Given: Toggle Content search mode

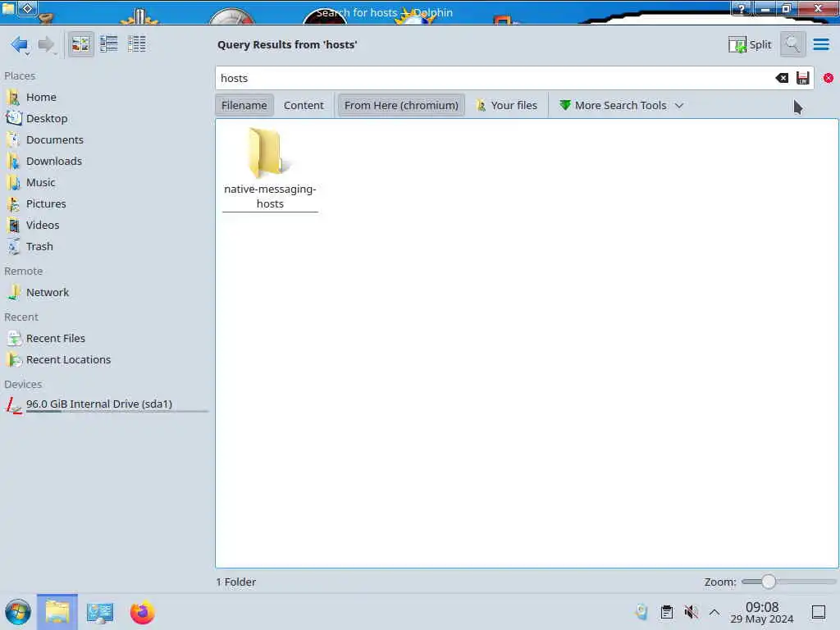Looking at the screenshot, I should (304, 106).
